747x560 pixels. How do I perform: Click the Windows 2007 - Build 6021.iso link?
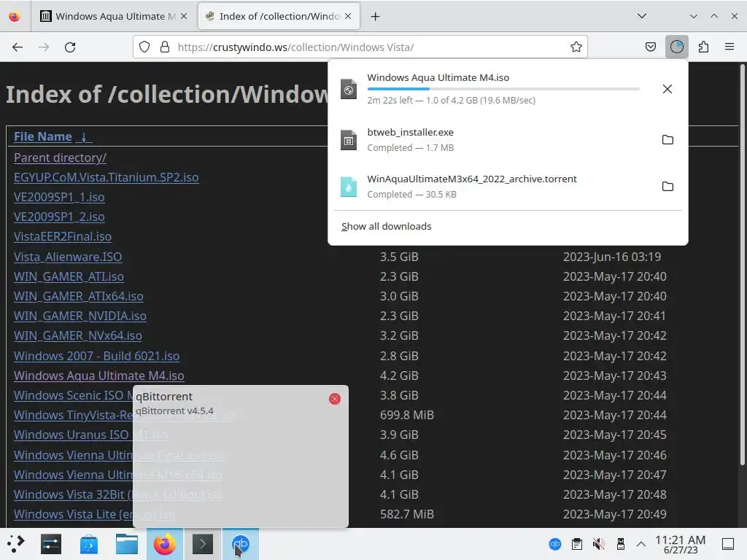(97, 356)
